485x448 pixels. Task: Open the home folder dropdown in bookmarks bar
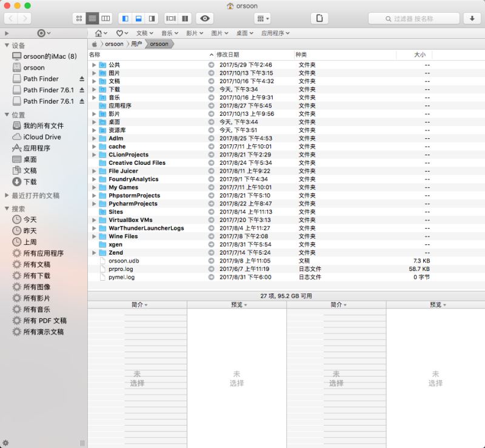pos(101,33)
